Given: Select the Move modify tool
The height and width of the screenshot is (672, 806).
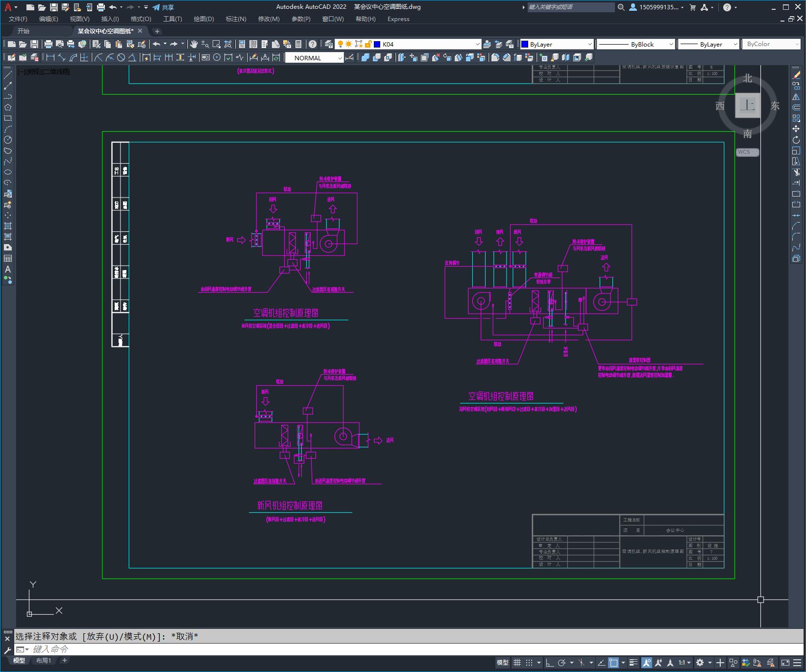Looking at the screenshot, I should (x=796, y=129).
